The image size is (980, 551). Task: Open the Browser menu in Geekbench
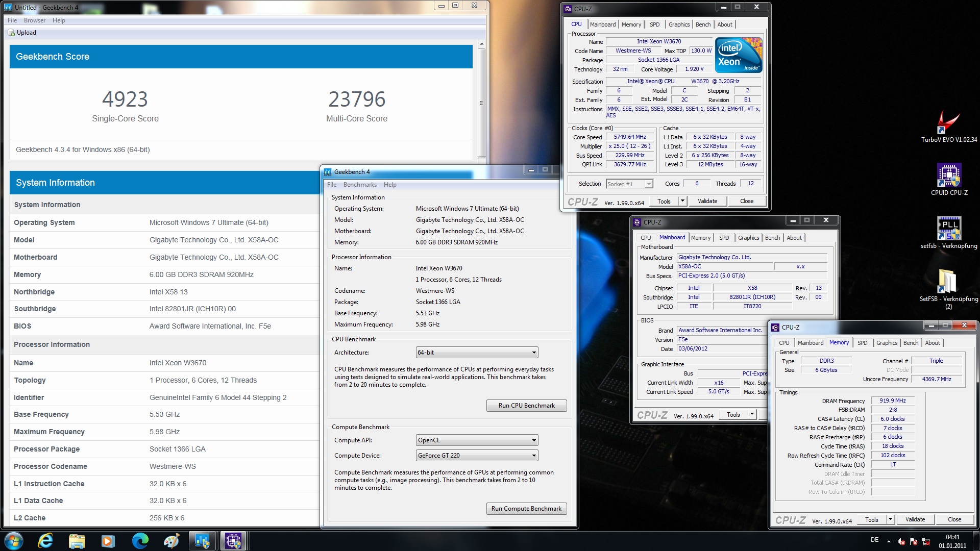pyautogui.click(x=35, y=20)
